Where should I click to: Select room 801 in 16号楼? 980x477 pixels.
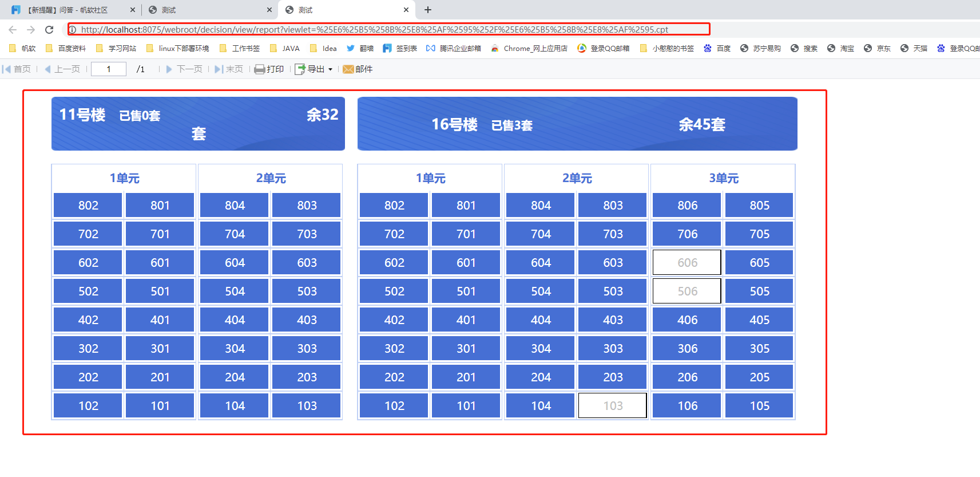click(x=466, y=206)
